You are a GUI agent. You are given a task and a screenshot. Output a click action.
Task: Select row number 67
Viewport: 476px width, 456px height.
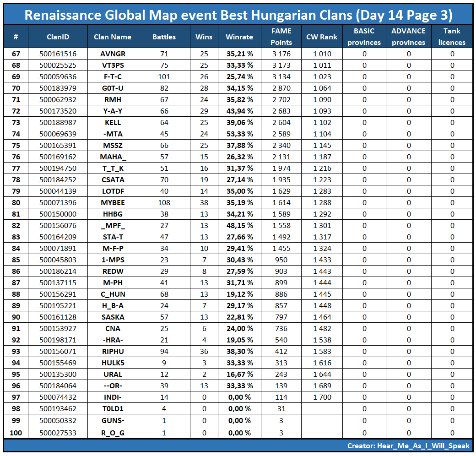(16, 54)
